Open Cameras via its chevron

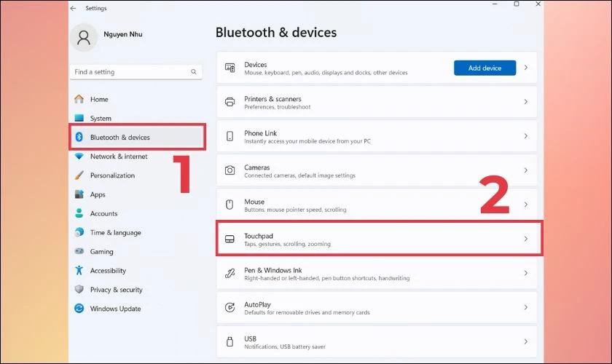click(526, 170)
